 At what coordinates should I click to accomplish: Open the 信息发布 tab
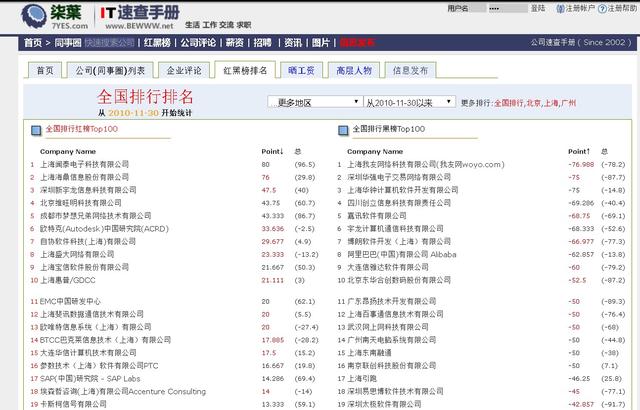(410, 70)
